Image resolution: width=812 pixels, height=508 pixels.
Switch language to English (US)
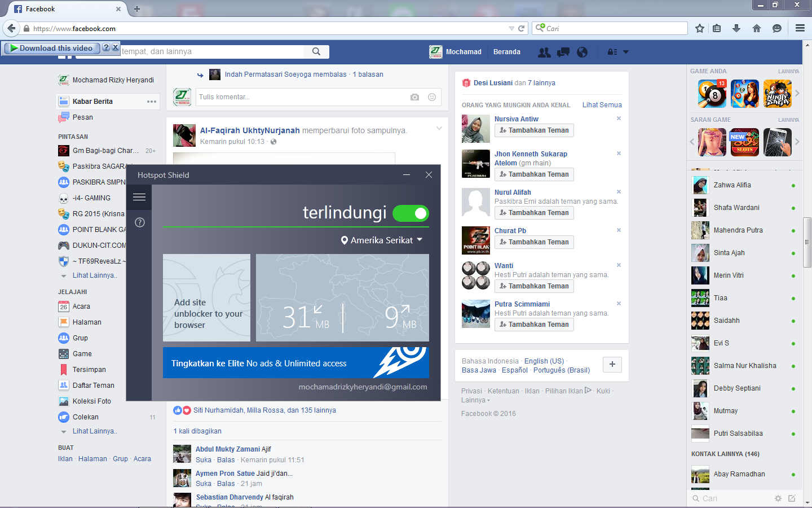pos(544,361)
